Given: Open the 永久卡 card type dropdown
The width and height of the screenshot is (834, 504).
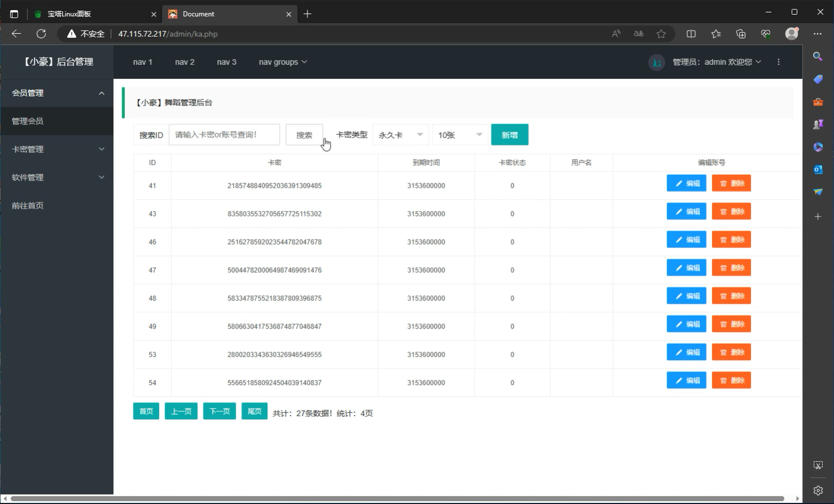Looking at the screenshot, I should [x=401, y=135].
